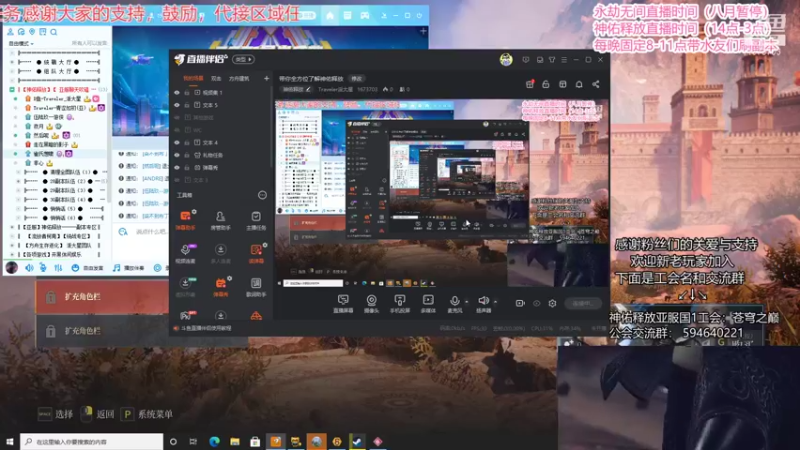The width and height of the screenshot is (800, 450).
Task: Open the 歌词助手 tool icon
Action: pyautogui.click(x=256, y=287)
